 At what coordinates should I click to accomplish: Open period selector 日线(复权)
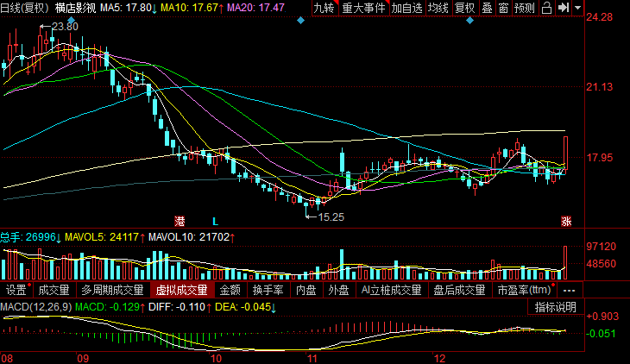point(24,8)
